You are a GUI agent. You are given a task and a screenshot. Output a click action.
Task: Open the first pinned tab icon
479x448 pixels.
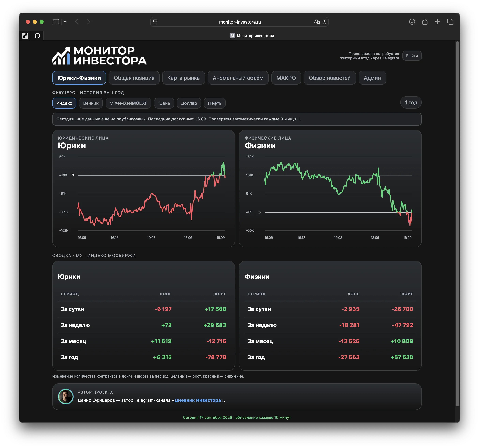[25, 36]
